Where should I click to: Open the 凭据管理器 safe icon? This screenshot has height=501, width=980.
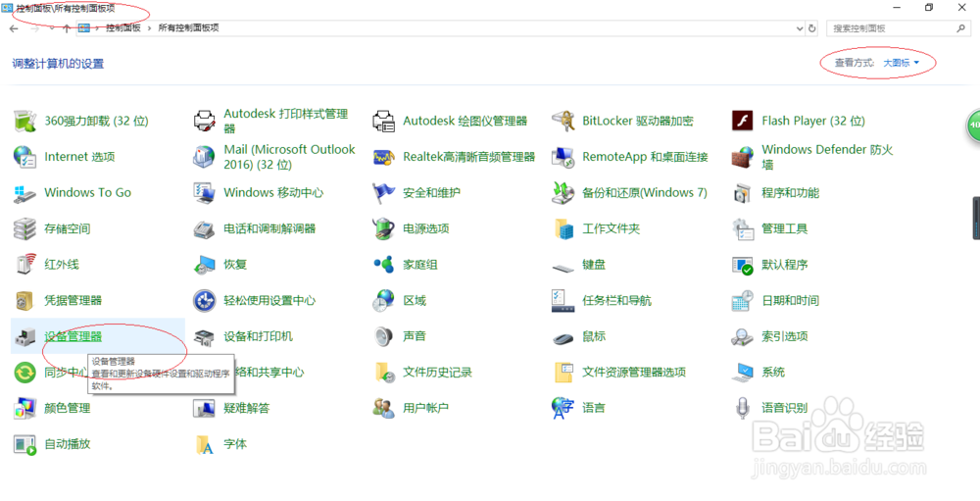pos(24,301)
